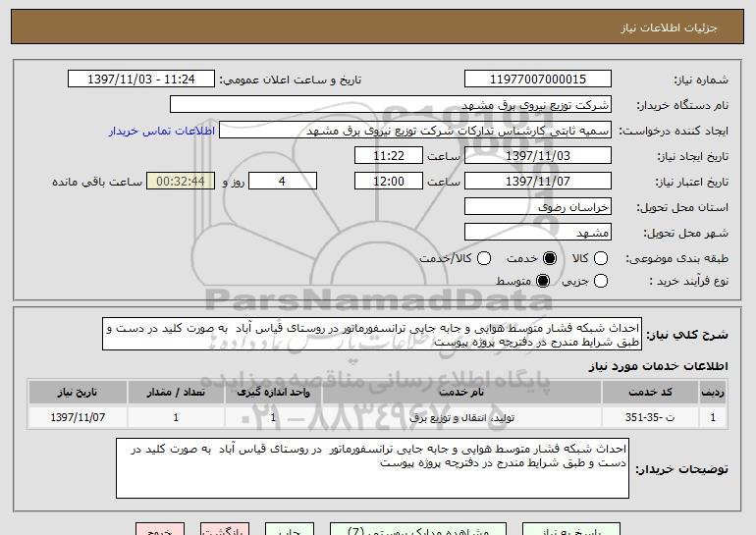Click the تاریخ اعتبار نیاز date 1397/11/07
The height and width of the screenshot is (535, 756).
tap(538, 182)
